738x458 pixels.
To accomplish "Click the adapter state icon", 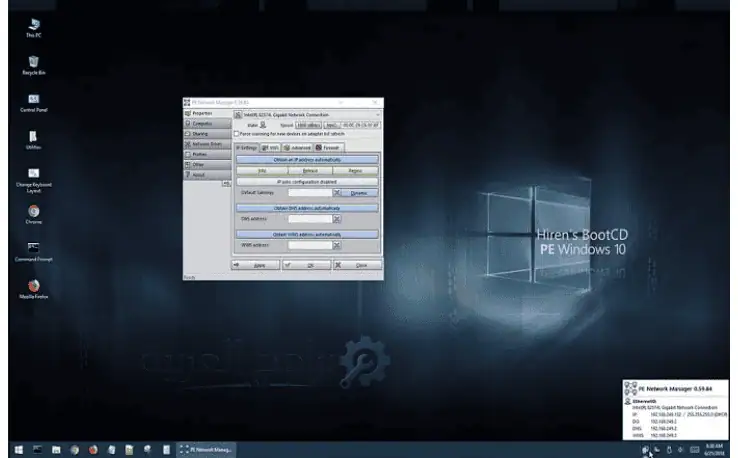I will pyautogui.click(x=263, y=125).
